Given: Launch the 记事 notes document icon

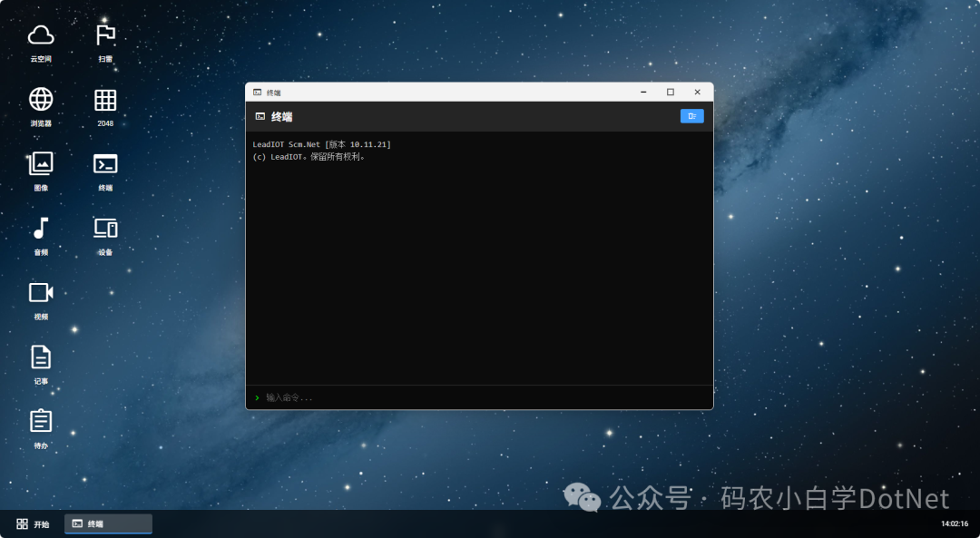Looking at the screenshot, I should pos(41,365).
